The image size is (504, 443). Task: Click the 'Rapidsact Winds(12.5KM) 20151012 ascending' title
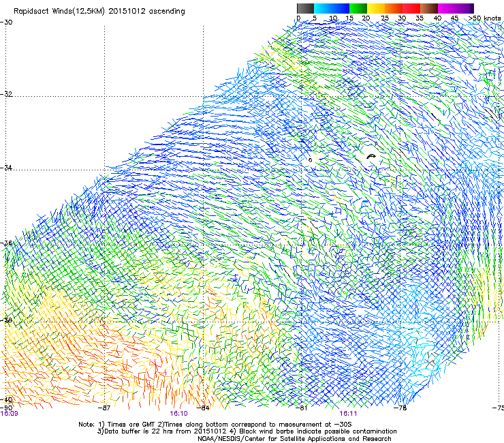(99, 12)
